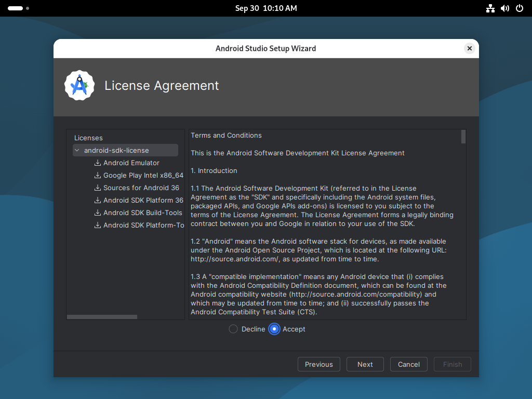The image size is (532, 399).
Task: Click download icon beside Android SDK Platform 36
Action: tap(98, 201)
